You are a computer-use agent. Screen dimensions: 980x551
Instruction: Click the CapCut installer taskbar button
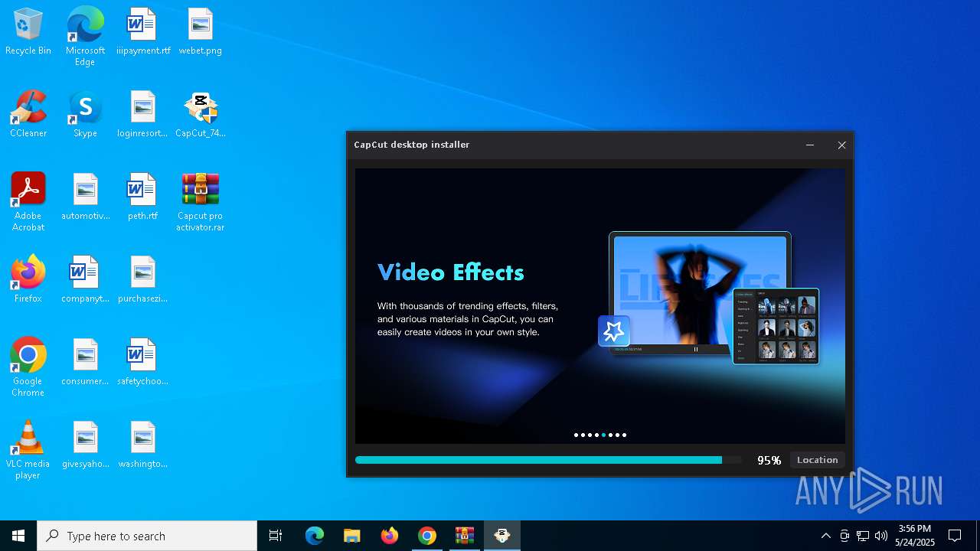point(502,536)
